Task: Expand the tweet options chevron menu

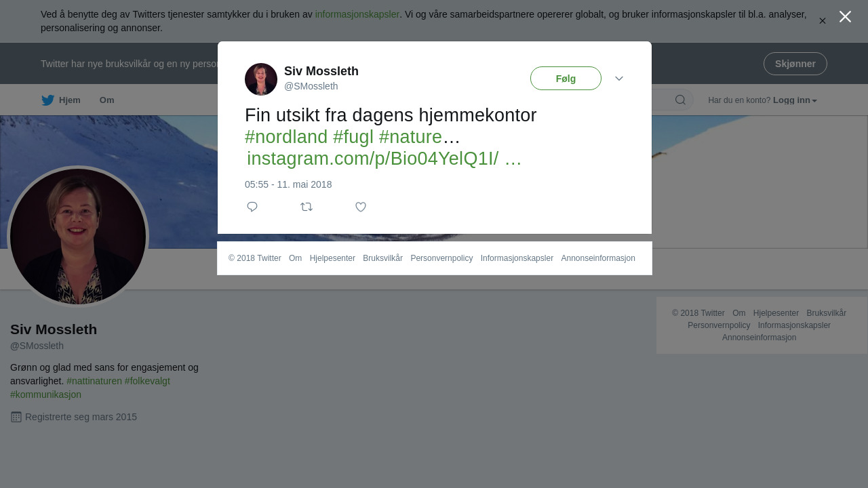Action: (619, 79)
